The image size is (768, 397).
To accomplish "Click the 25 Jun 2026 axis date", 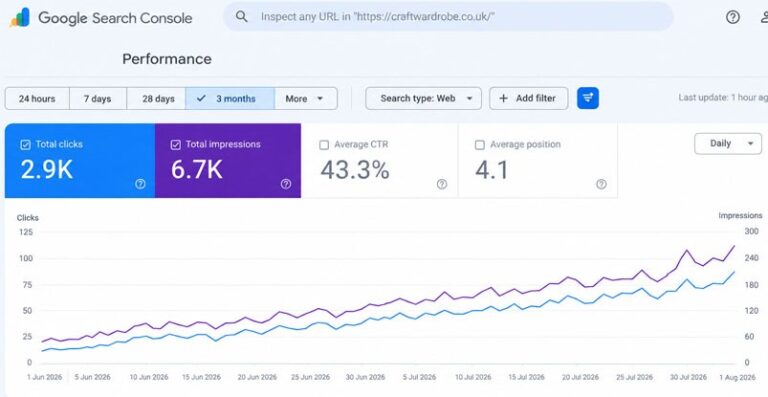I will point(311,377).
